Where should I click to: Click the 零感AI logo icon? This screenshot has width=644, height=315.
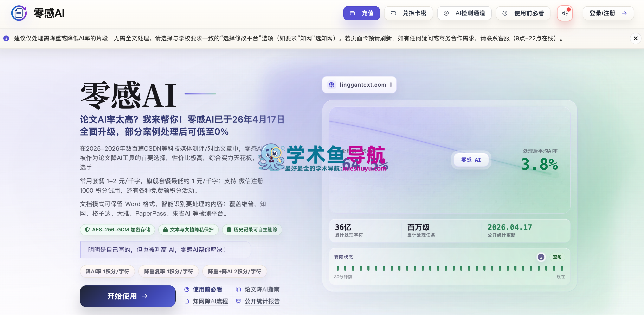coord(19,13)
